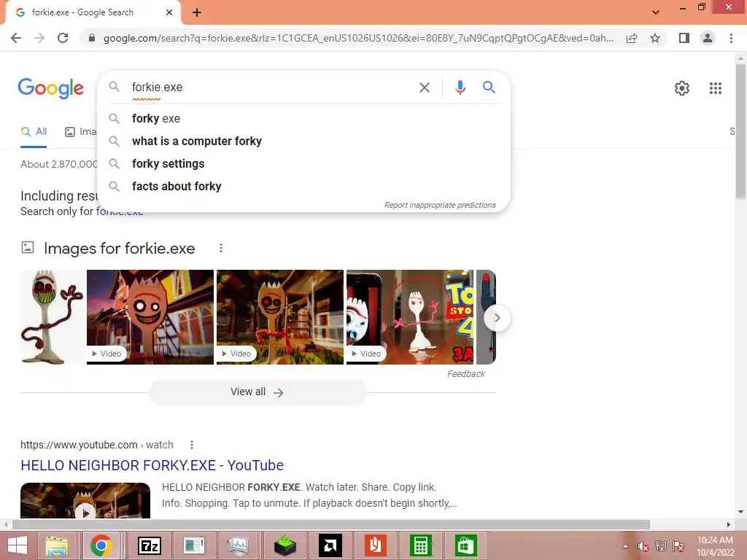Open the second Forky video thumbnail
Screen dimensions: 747x560
pyautogui.click(x=150, y=317)
